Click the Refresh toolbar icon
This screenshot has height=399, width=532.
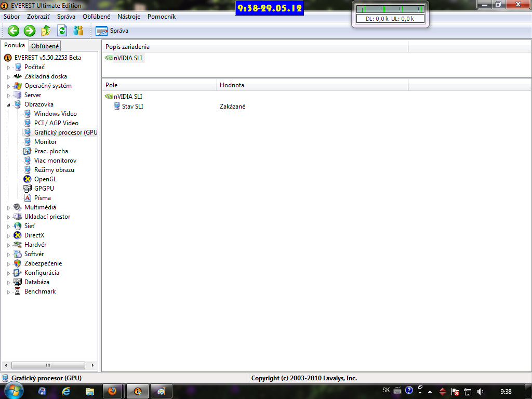pyautogui.click(x=62, y=31)
